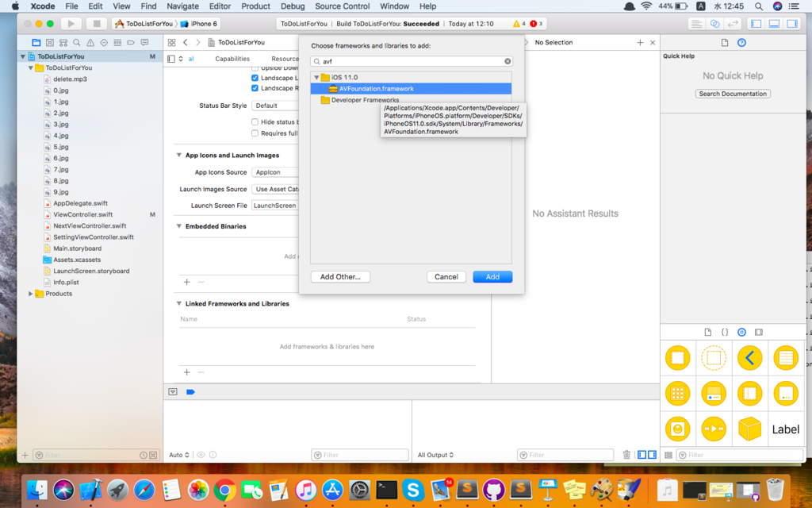Collapse the ToDoListForYou group folder
Screen dimensions: 812x508
pos(31,68)
